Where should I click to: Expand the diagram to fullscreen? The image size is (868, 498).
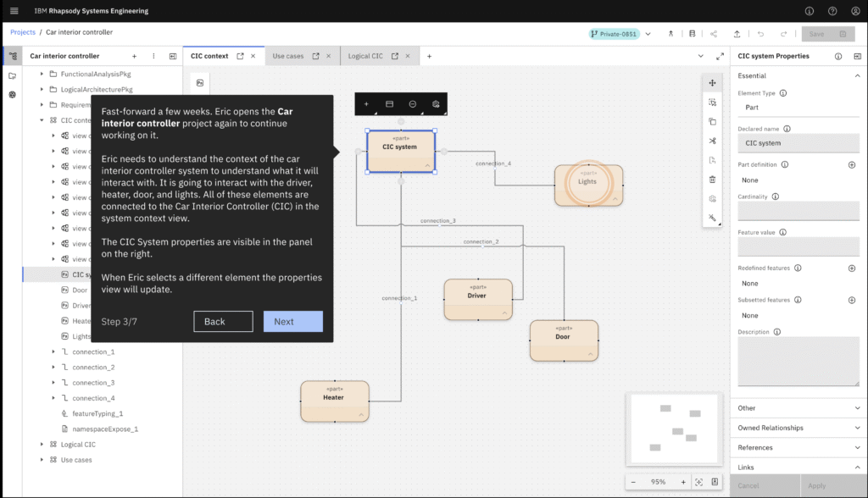point(720,56)
